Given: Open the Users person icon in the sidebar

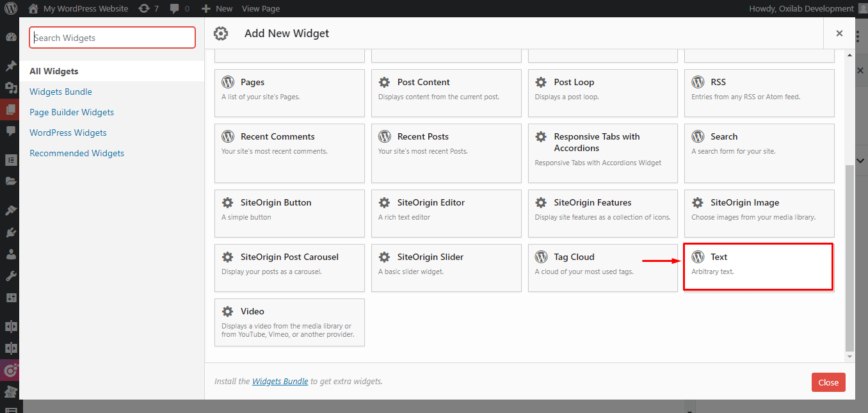Looking at the screenshot, I should pyautogui.click(x=10, y=254).
